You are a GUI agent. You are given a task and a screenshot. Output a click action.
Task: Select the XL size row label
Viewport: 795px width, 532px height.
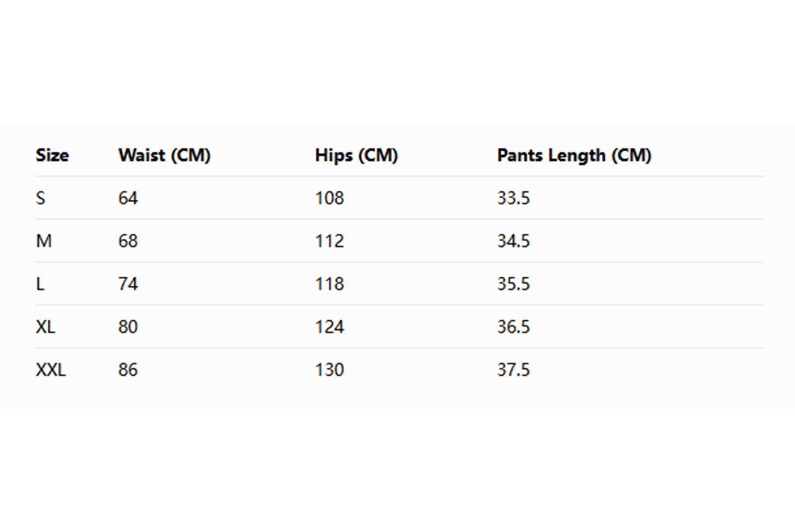pyautogui.click(x=45, y=327)
